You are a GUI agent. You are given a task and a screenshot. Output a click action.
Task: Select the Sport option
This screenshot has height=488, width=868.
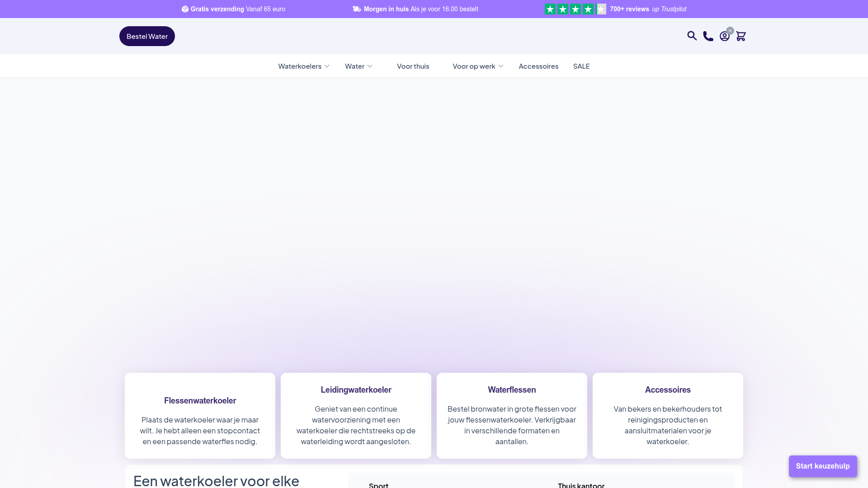(378, 485)
